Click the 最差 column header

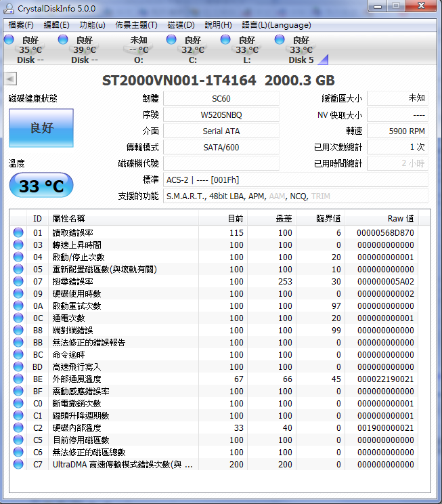(x=271, y=219)
